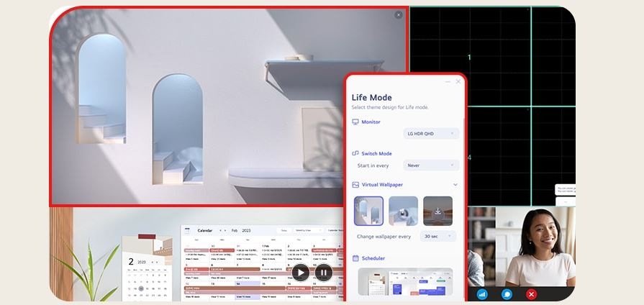
Task: Click the 'Feb' month text in Calendar header
Action: 235,231
